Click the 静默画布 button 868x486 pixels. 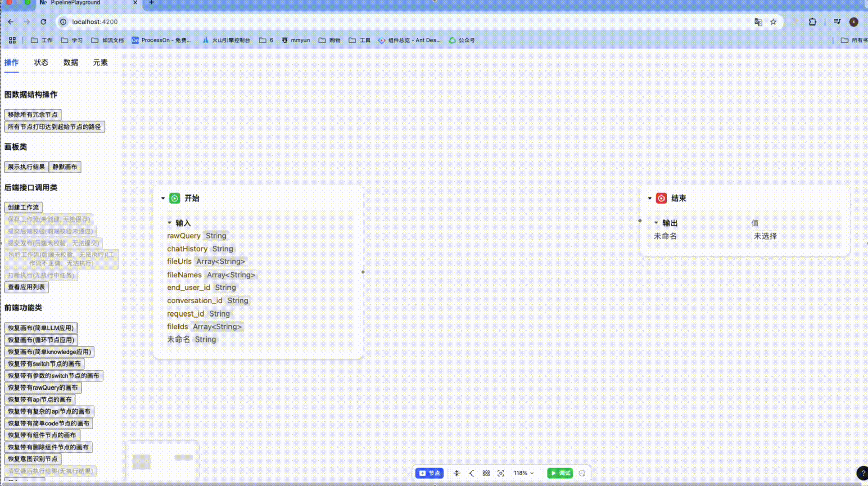65,167
